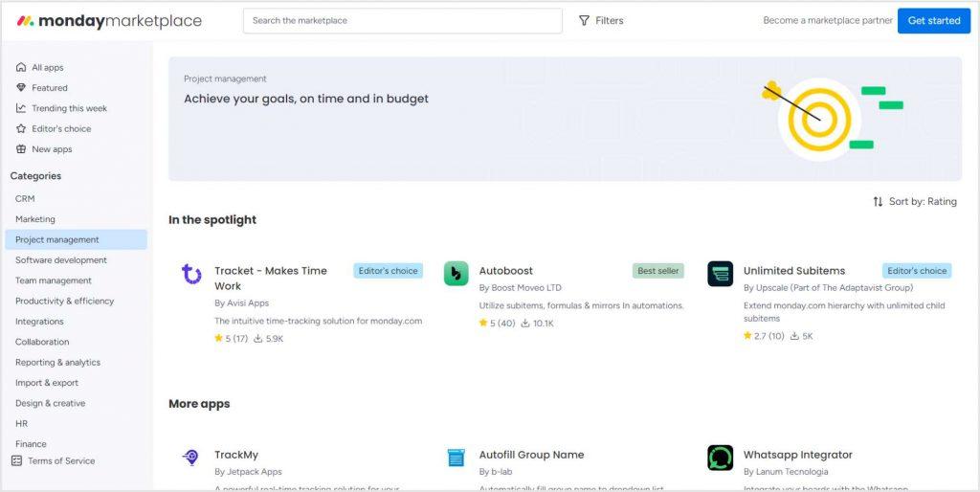
Task: Click the Search the marketplace field
Action: [x=402, y=20]
